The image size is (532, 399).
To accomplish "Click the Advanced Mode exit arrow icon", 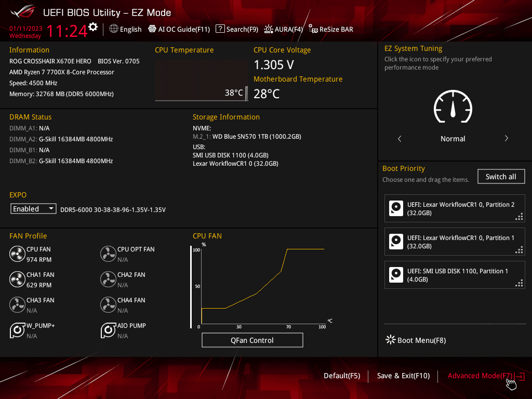I will coord(521,376).
